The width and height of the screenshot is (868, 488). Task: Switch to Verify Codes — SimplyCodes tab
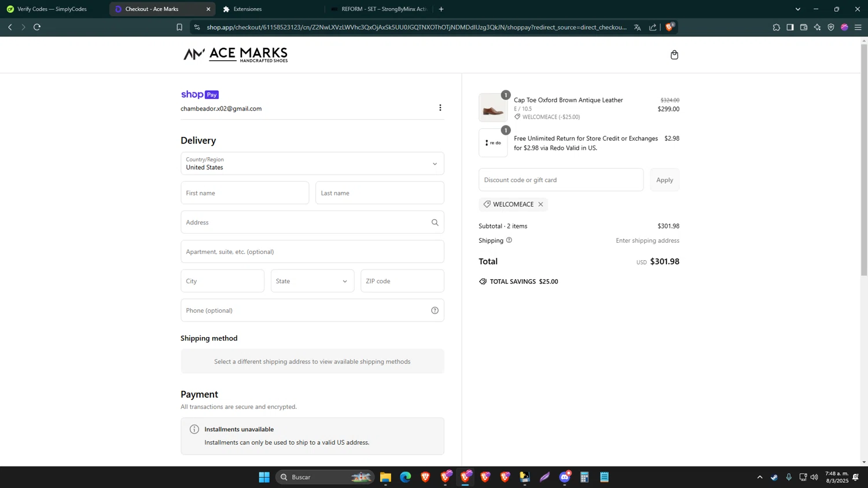click(52, 9)
